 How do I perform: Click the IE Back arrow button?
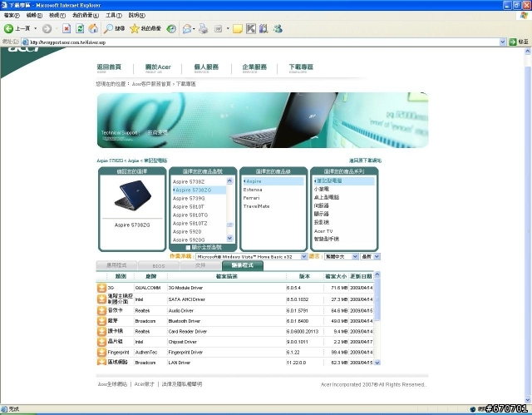coord(8,29)
